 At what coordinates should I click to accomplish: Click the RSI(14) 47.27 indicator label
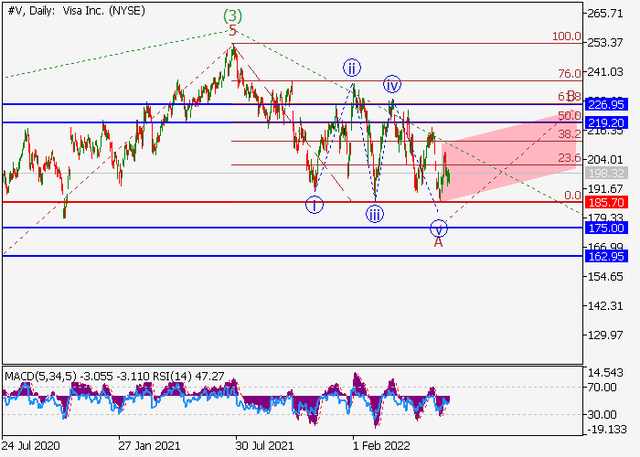(x=188, y=376)
